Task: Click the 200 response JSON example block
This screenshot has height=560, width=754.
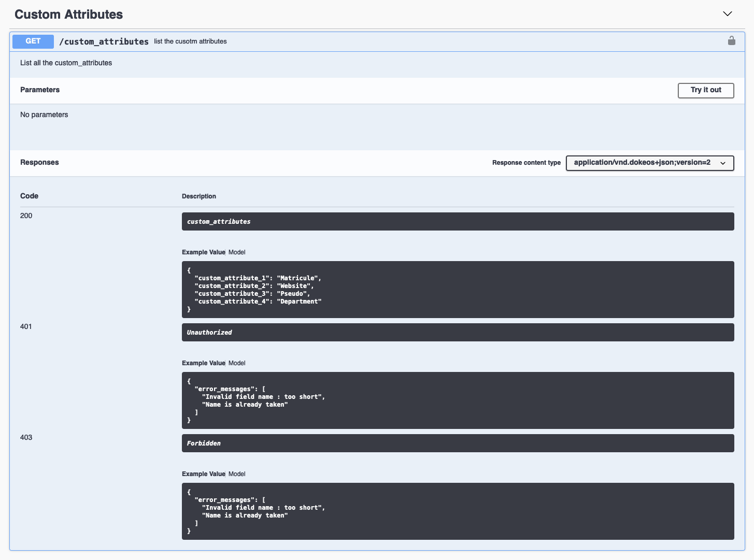Action: [x=458, y=290]
